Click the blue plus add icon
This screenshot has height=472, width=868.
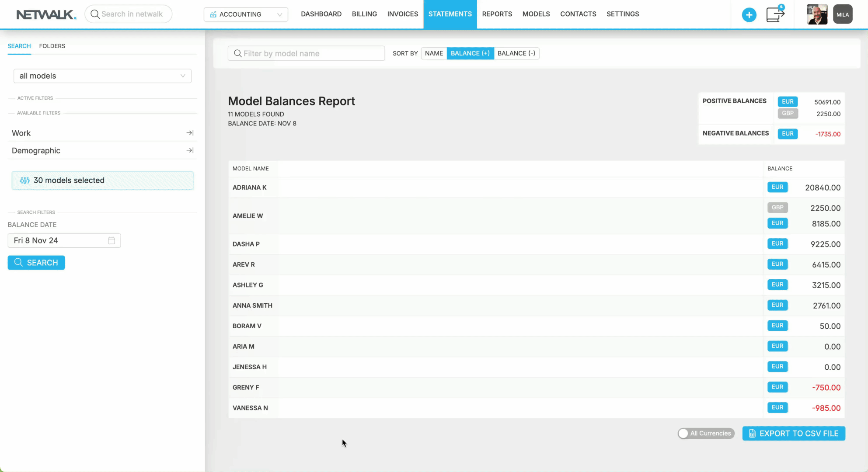pyautogui.click(x=749, y=15)
